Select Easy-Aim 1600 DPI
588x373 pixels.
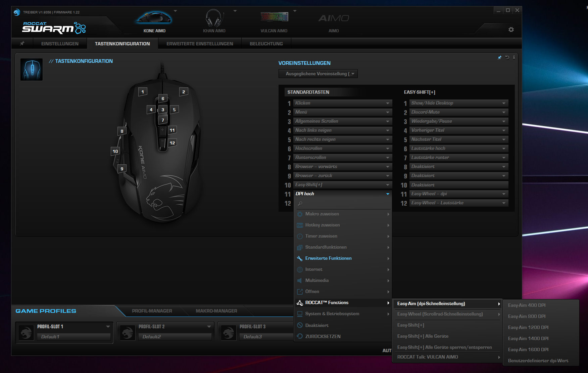pos(541,350)
